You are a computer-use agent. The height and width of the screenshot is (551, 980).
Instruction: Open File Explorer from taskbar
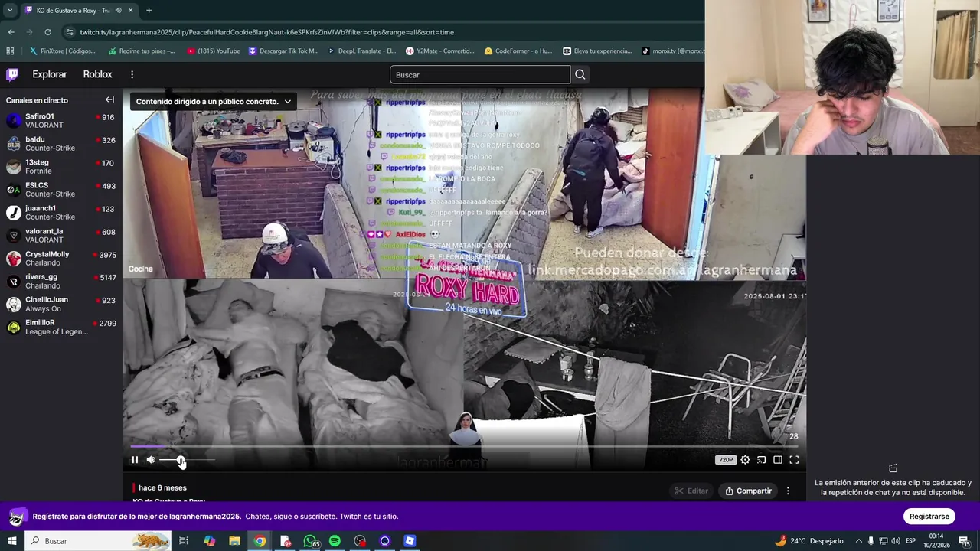coord(234,541)
